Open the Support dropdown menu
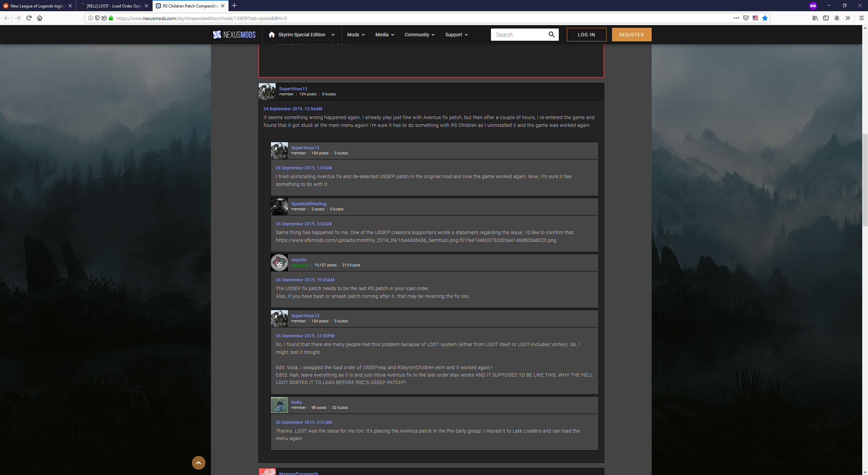The height and width of the screenshot is (475, 868). pos(456,35)
